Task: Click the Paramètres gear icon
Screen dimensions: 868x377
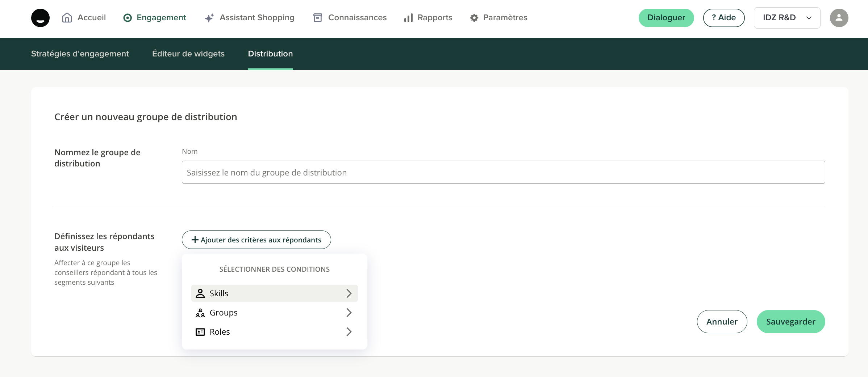Action: pos(474,18)
